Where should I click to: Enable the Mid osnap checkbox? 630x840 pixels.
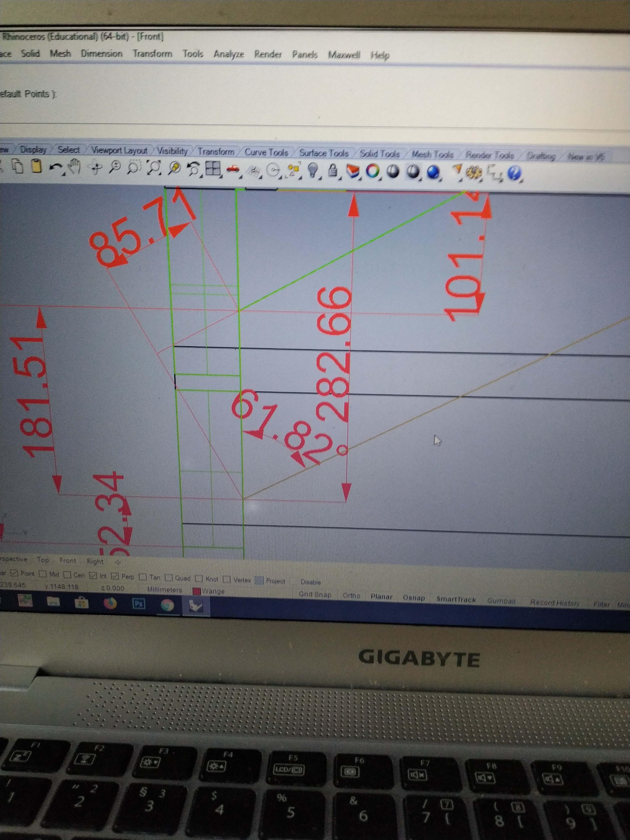click(x=43, y=574)
